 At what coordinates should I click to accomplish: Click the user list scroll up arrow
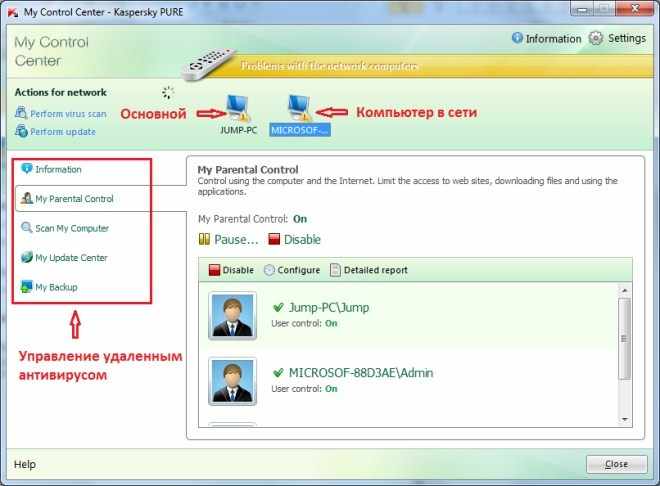pyautogui.click(x=625, y=290)
